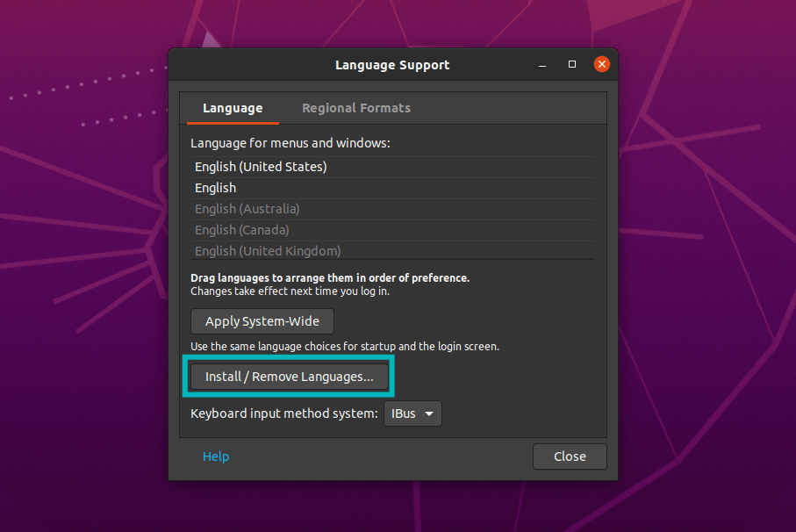Click the Keyboard input method system label
796x532 pixels.
[x=284, y=413]
